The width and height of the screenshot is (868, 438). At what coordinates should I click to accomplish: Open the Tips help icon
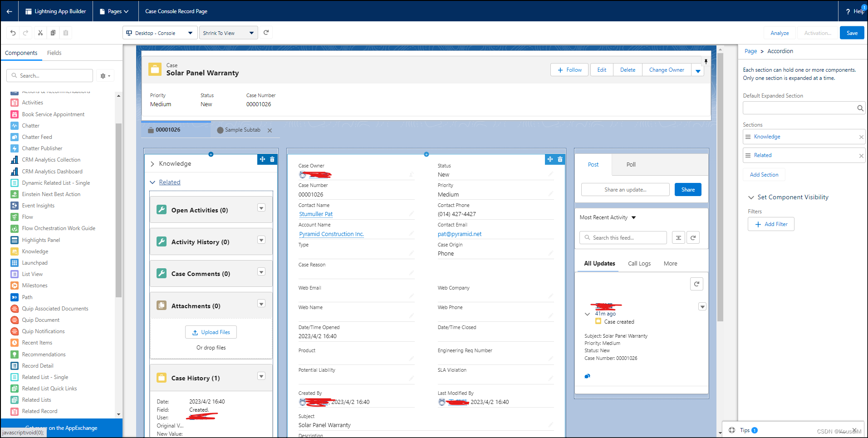point(731,430)
